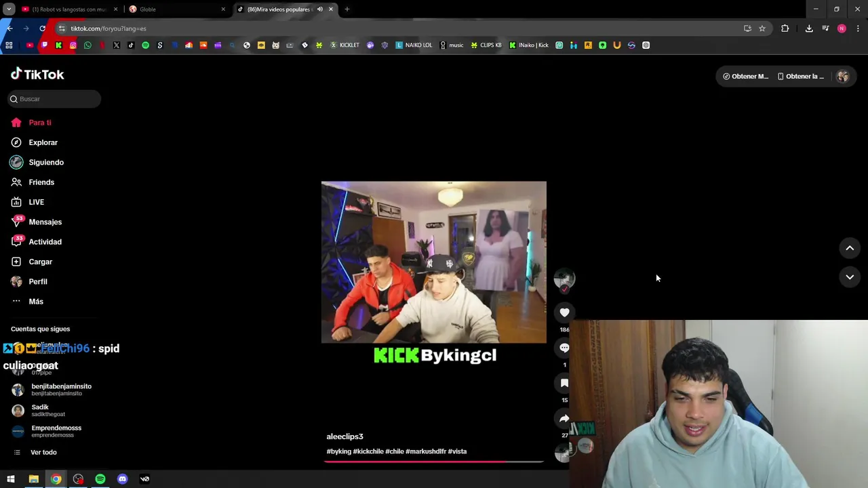
Task: Open File Explorer from the taskbar
Action: 33,479
